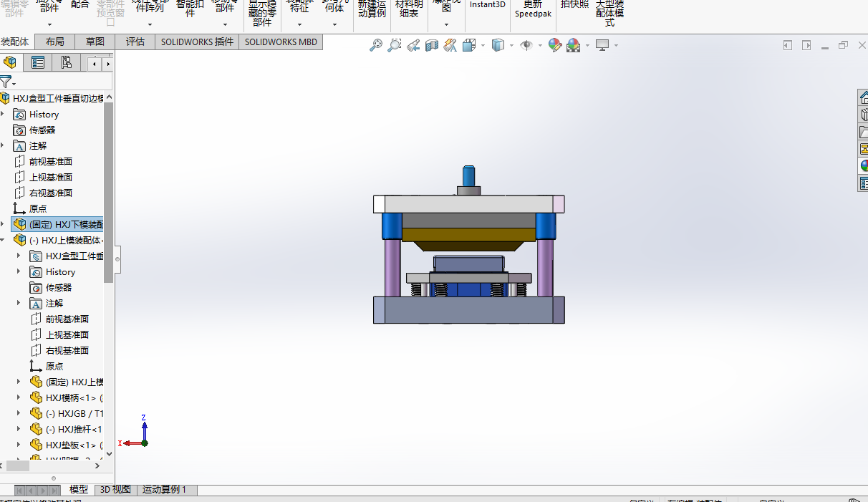The width and height of the screenshot is (868, 502).
Task: Open the ConfigurationManager panel tab
Action: 66,63
